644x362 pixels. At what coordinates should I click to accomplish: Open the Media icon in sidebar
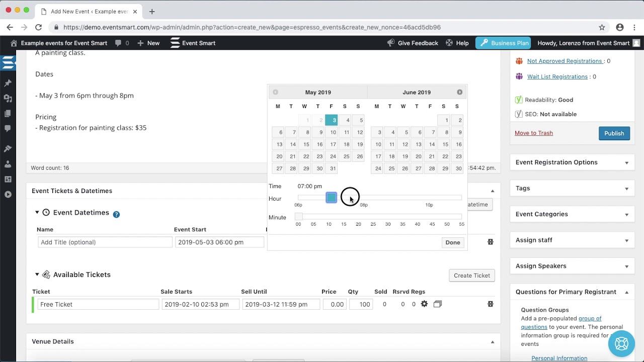8,99
